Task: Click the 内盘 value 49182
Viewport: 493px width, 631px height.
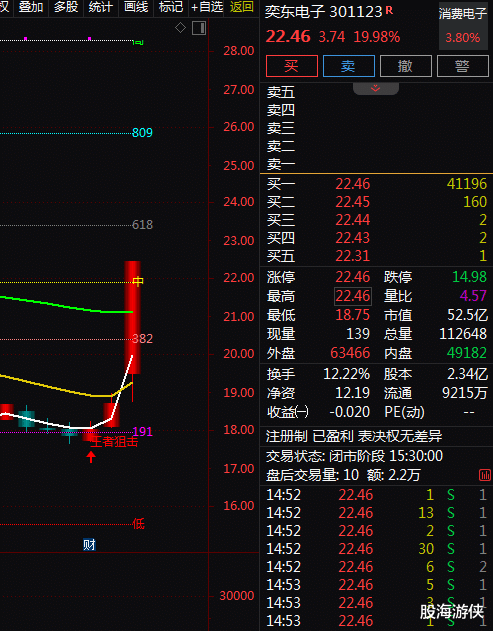Action: tap(467, 353)
